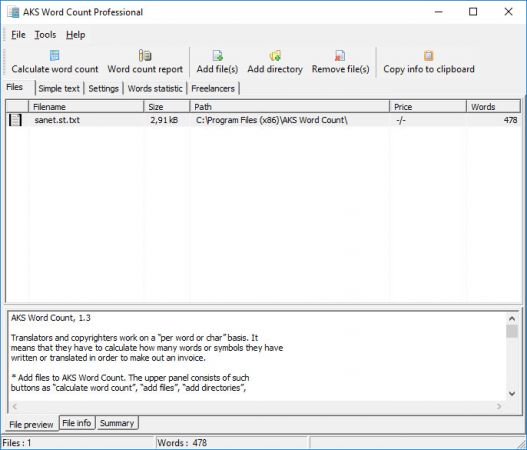Sort by the Size column header
527x450 pixels.
pos(167,107)
